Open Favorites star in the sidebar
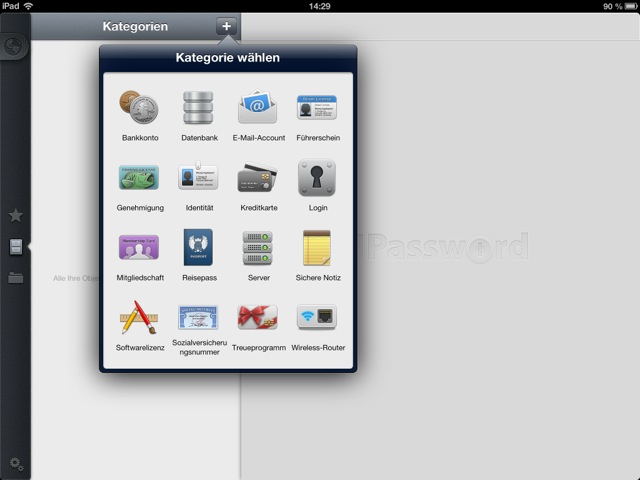 coord(15,215)
